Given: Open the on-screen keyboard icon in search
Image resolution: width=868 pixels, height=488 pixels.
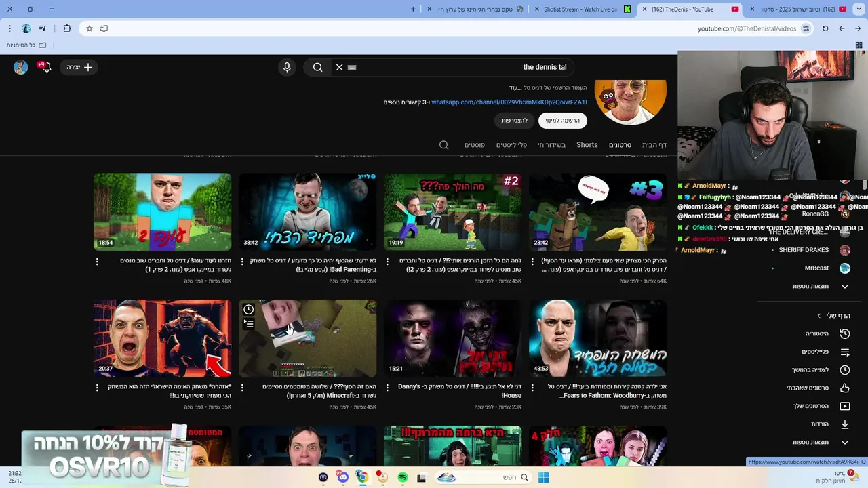Looking at the screenshot, I should (352, 67).
